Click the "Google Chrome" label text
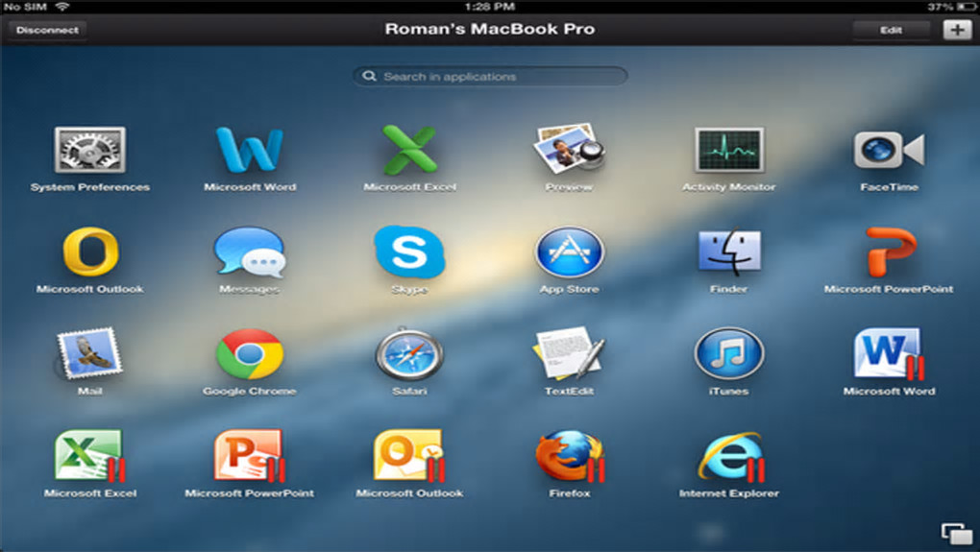Image resolution: width=980 pixels, height=552 pixels. 250,391
